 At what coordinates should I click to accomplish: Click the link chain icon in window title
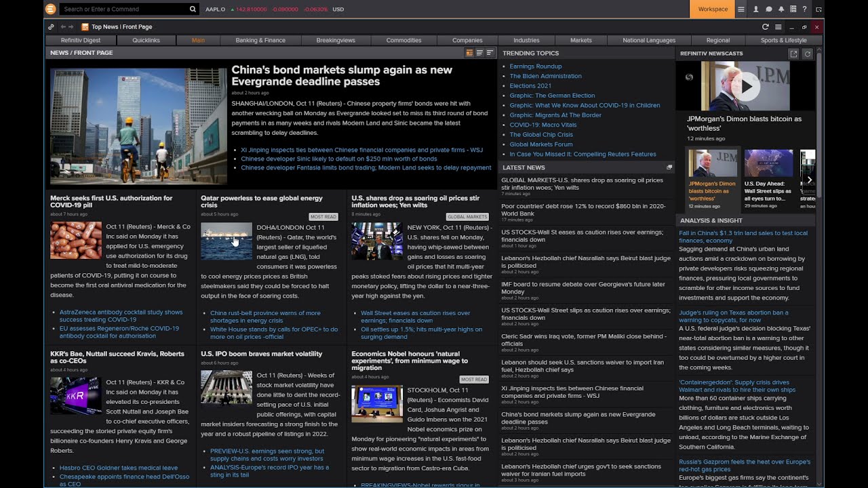tap(51, 27)
